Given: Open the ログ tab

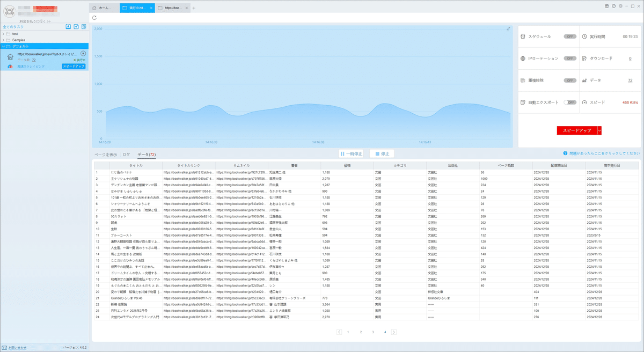Looking at the screenshot, I should [x=127, y=155].
